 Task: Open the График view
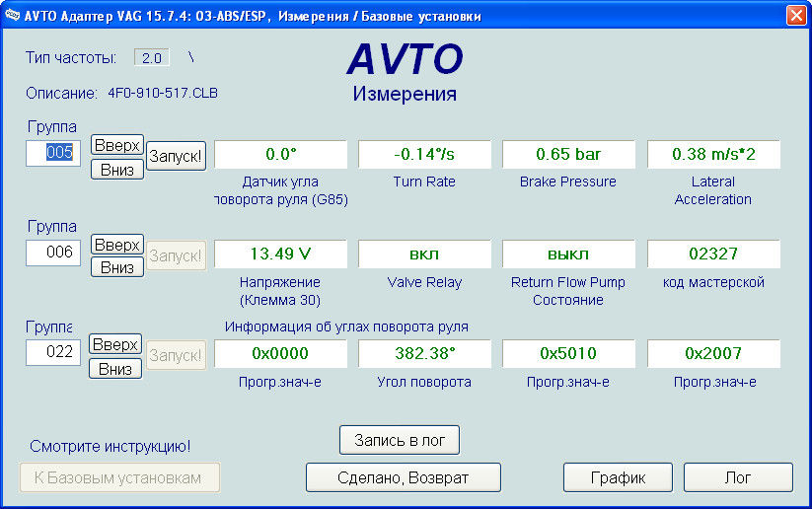click(x=618, y=477)
